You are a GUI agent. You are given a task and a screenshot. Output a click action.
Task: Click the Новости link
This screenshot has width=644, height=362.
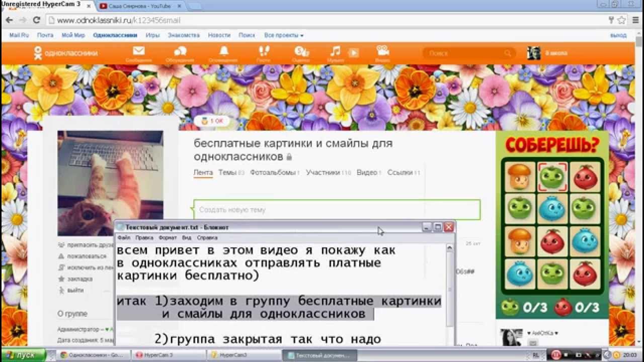point(219,35)
